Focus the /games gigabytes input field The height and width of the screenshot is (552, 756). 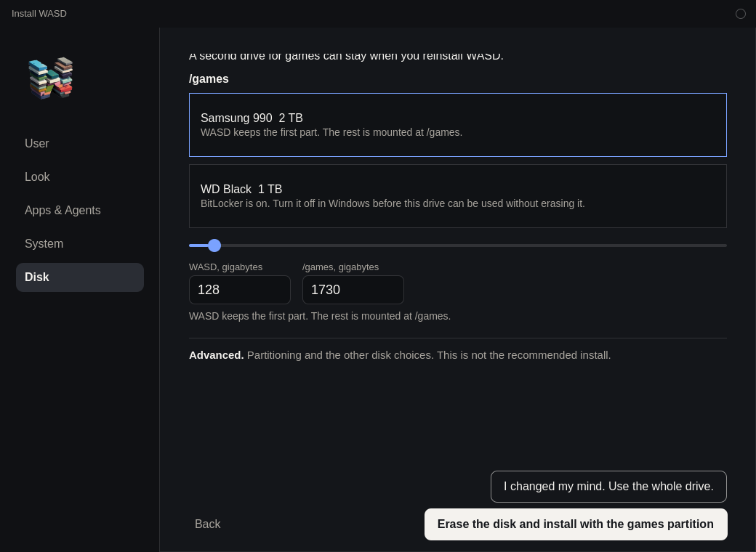pyautogui.click(x=353, y=290)
